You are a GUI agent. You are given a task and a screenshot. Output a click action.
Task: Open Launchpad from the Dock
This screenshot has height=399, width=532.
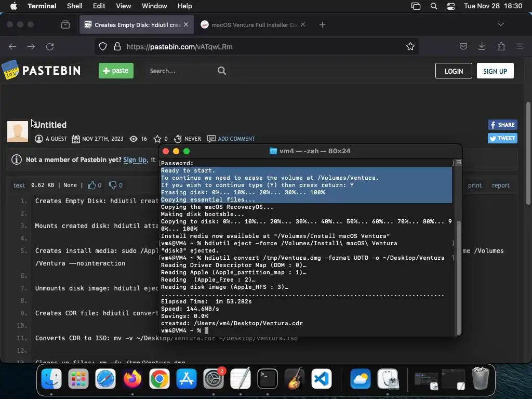point(78,379)
